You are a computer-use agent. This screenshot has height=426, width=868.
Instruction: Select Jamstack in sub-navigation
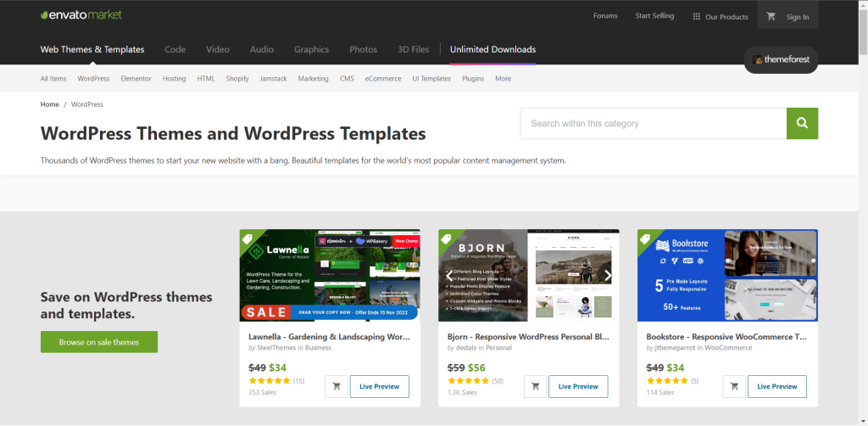274,79
